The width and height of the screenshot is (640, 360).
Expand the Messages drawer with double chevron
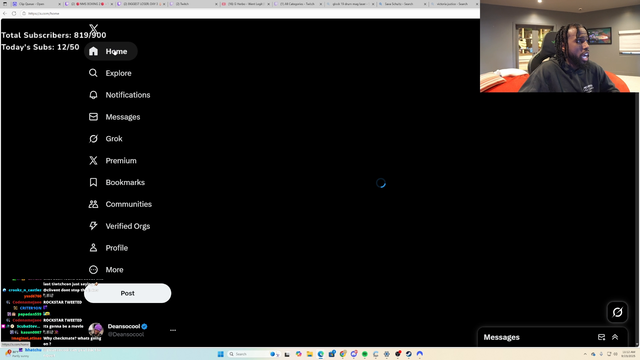(x=615, y=337)
